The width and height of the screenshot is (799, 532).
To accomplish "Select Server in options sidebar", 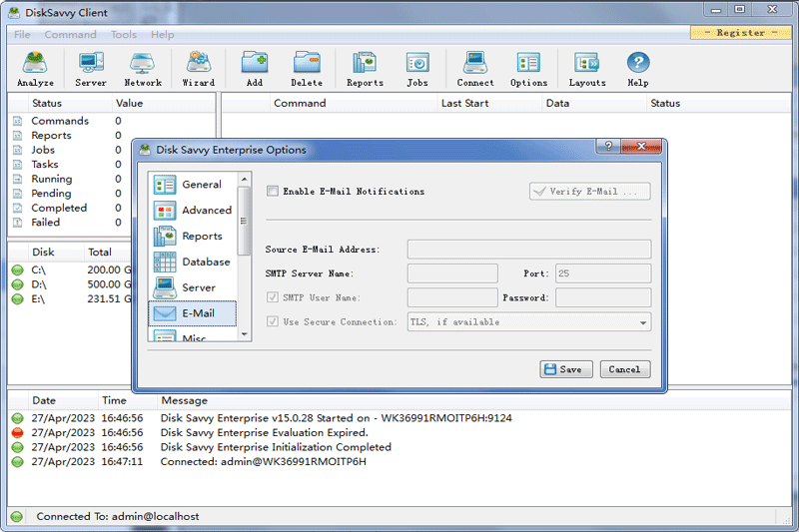I will coord(192,287).
